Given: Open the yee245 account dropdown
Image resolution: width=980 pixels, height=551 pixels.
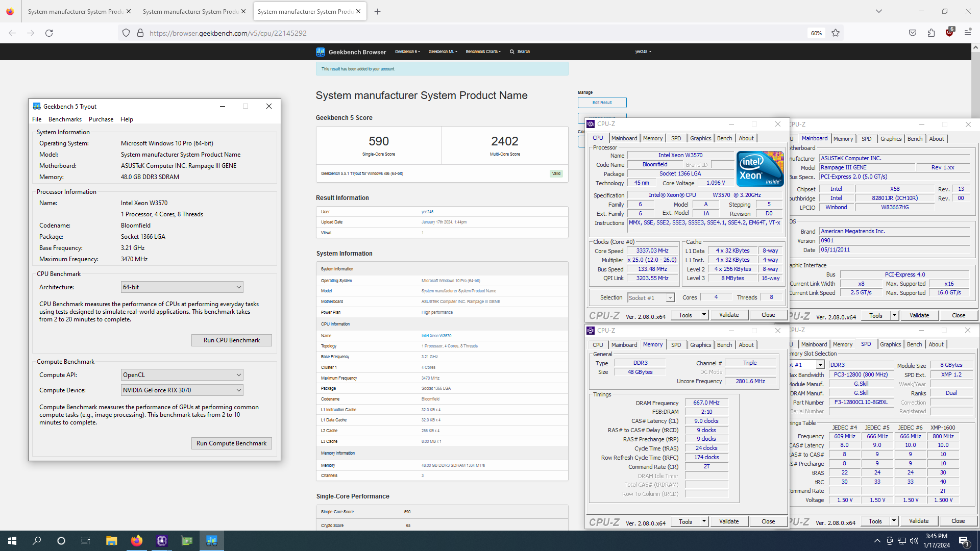Looking at the screenshot, I should click(643, 52).
